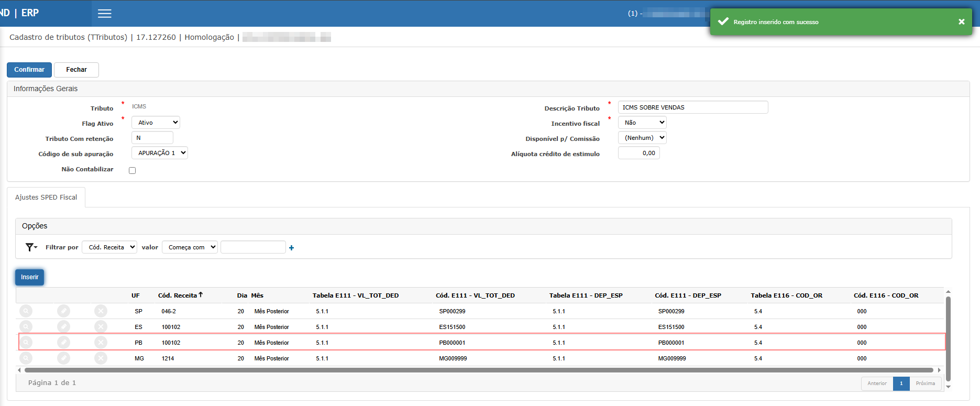This screenshot has height=406, width=980.
Task: Open the Filtrar por Cód. Receita dropdown
Action: (x=109, y=247)
